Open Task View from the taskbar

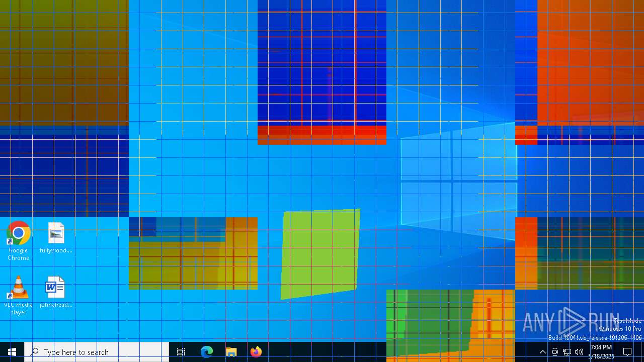coord(181,352)
